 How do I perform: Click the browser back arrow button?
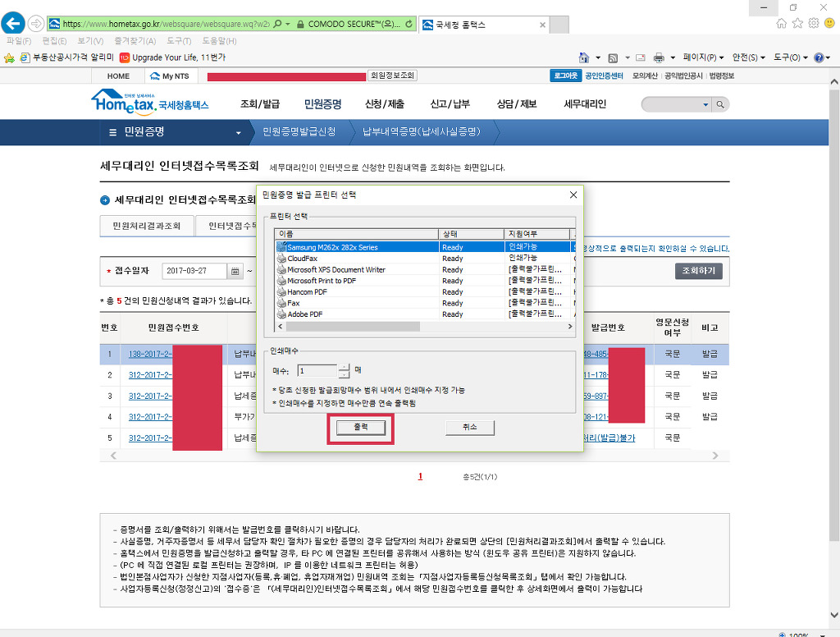(13, 24)
